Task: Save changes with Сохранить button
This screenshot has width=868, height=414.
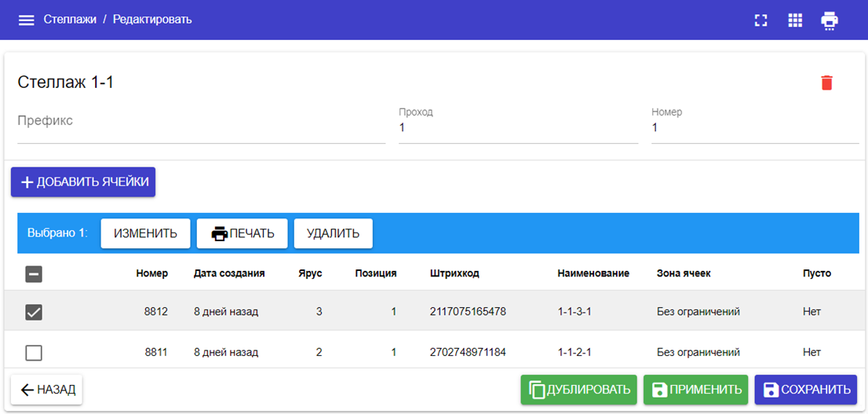Action: coord(806,390)
